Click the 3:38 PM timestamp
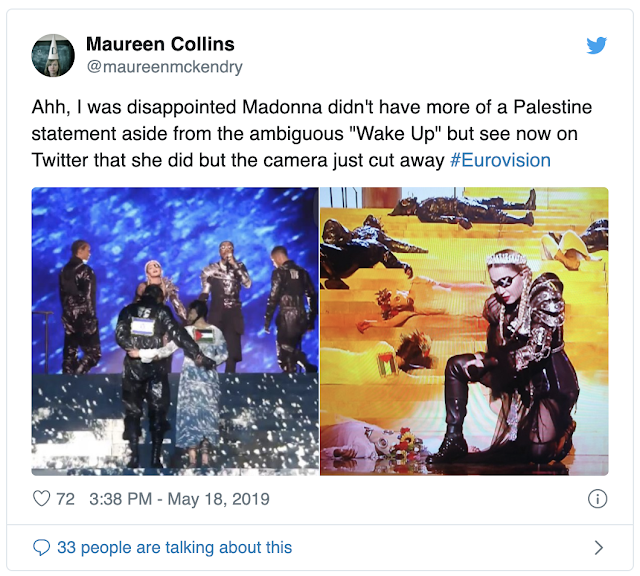 [x=120, y=499]
